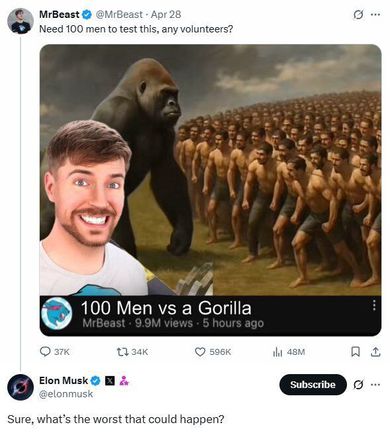Screen dimensions: 390x437
Task: Click the MrBeast channel logo in video card
Action: pyautogui.click(x=57, y=314)
